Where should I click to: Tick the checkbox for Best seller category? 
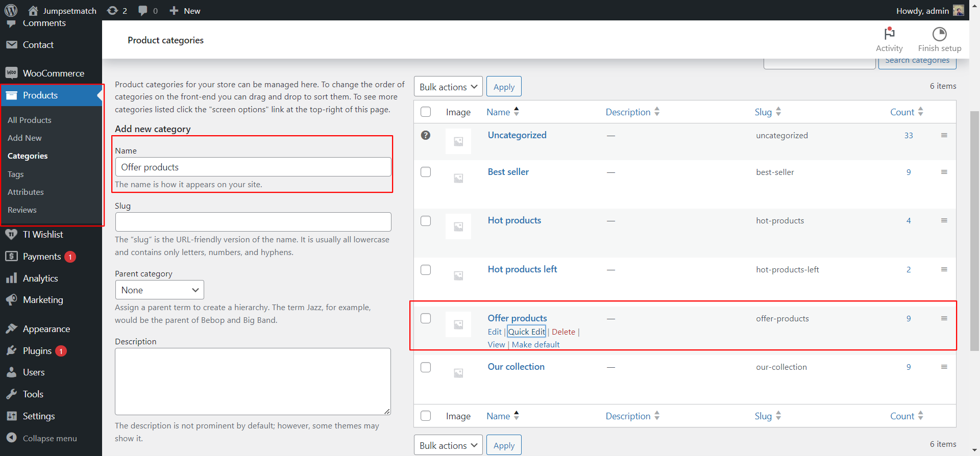tap(426, 172)
